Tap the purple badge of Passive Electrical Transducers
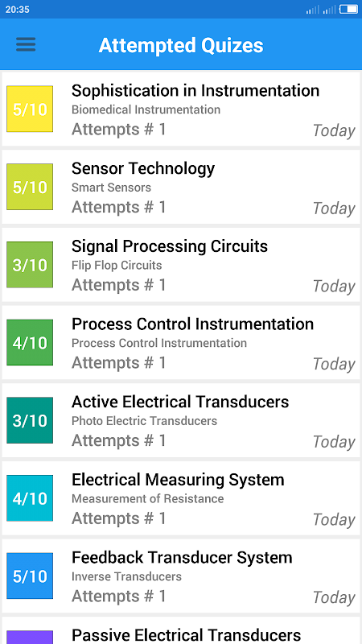The width and height of the screenshot is (362, 644). coord(30,637)
